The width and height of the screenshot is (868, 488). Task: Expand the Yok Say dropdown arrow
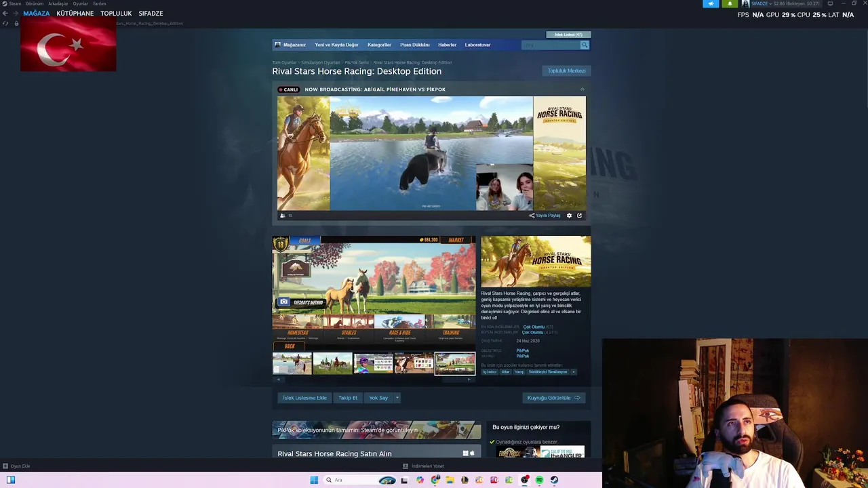[397, 398]
